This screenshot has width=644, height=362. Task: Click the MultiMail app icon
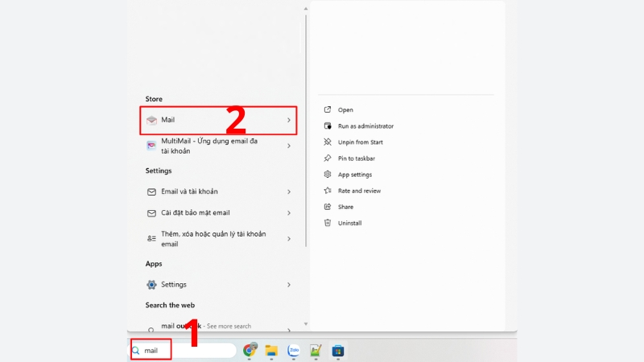coord(151,146)
